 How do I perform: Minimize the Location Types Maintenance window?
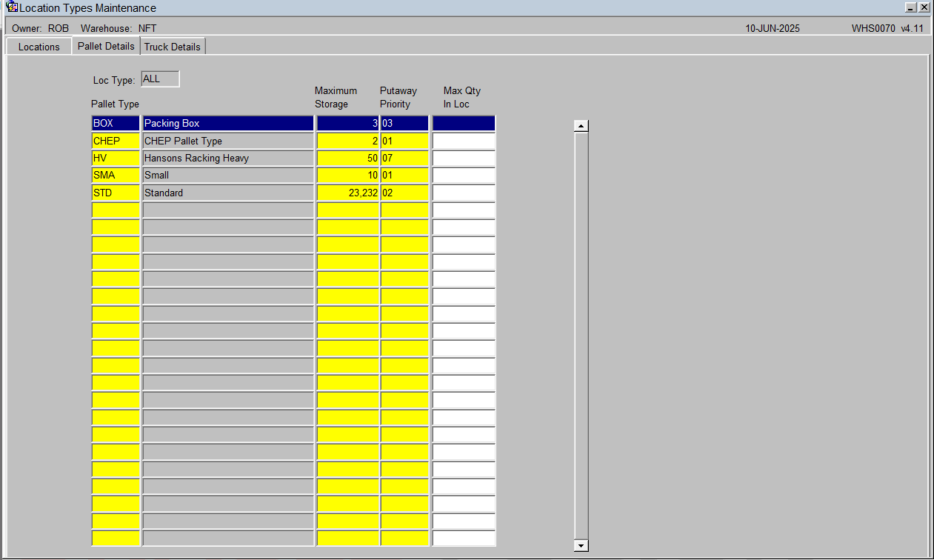click(x=911, y=7)
